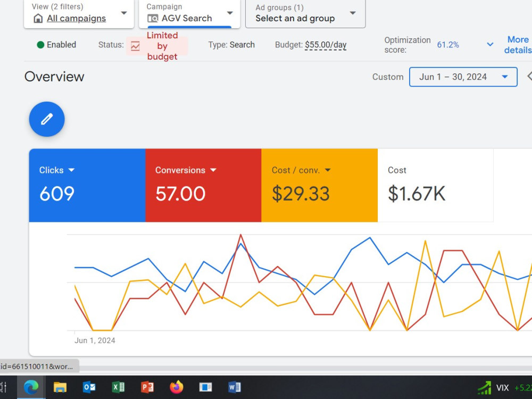Click the AGV Search campaign type icon

(153, 18)
